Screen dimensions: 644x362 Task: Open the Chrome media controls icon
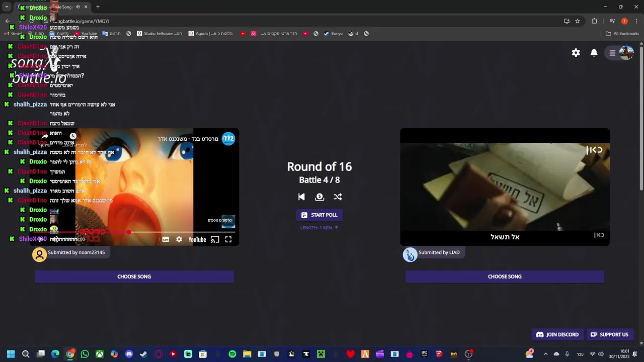pyautogui.click(x=612, y=21)
